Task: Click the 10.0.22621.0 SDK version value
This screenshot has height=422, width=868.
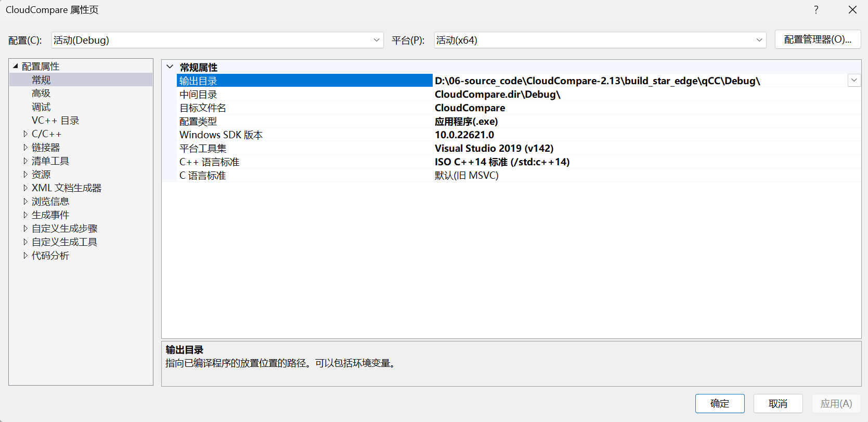Action: pyautogui.click(x=464, y=135)
